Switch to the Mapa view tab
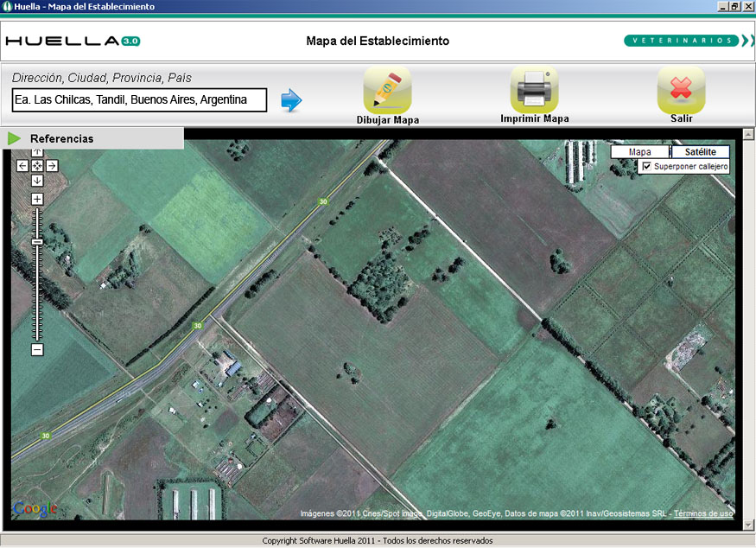 (x=640, y=152)
